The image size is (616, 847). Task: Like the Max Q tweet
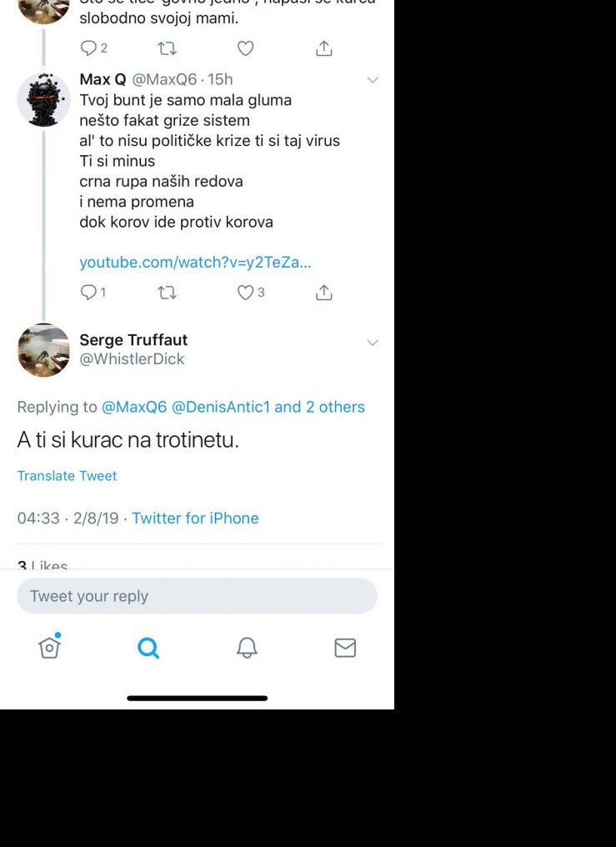pyautogui.click(x=245, y=293)
